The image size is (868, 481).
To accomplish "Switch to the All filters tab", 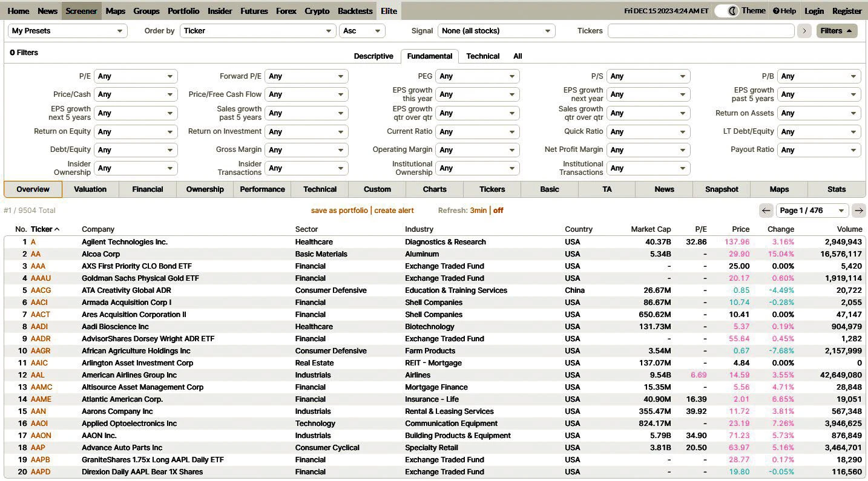I will (x=518, y=56).
